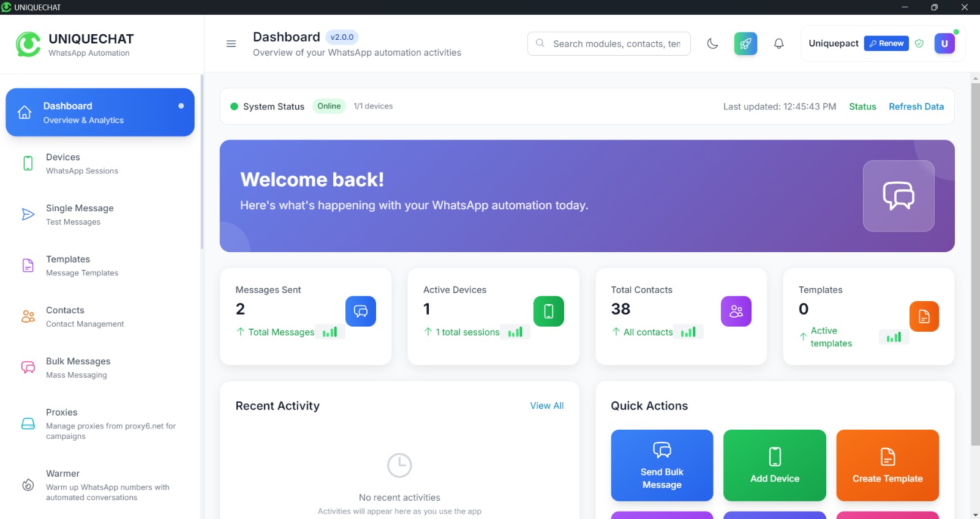Click the Warmer flame icon in sidebar

(28, 485)
